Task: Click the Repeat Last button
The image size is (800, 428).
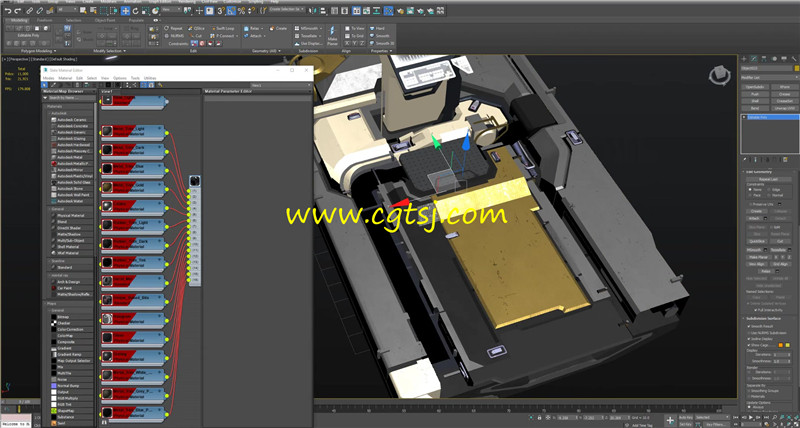Action: pos(768,180)
